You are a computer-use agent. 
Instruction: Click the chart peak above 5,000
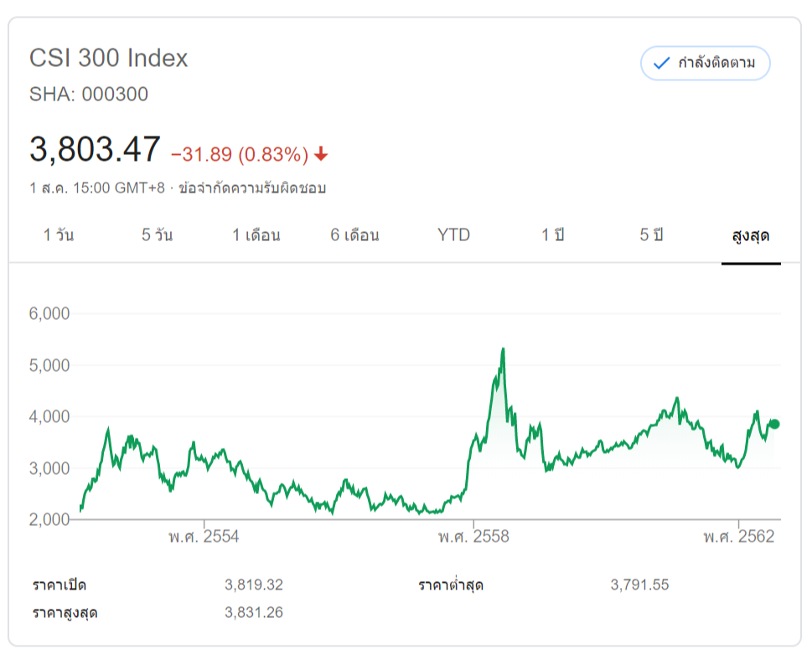tap(503, 349)
